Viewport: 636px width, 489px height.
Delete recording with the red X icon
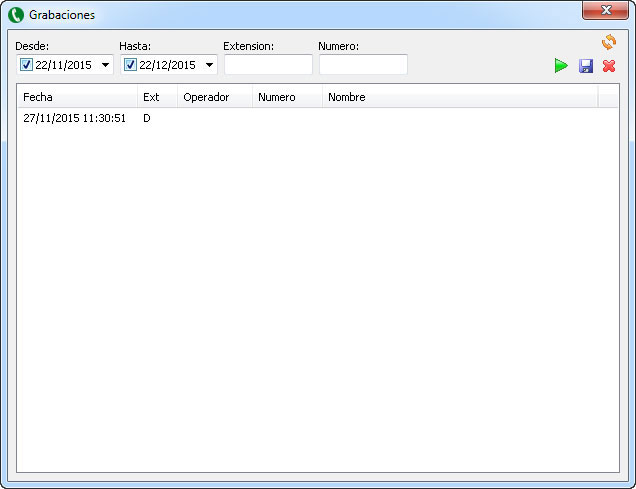[608, 66]
